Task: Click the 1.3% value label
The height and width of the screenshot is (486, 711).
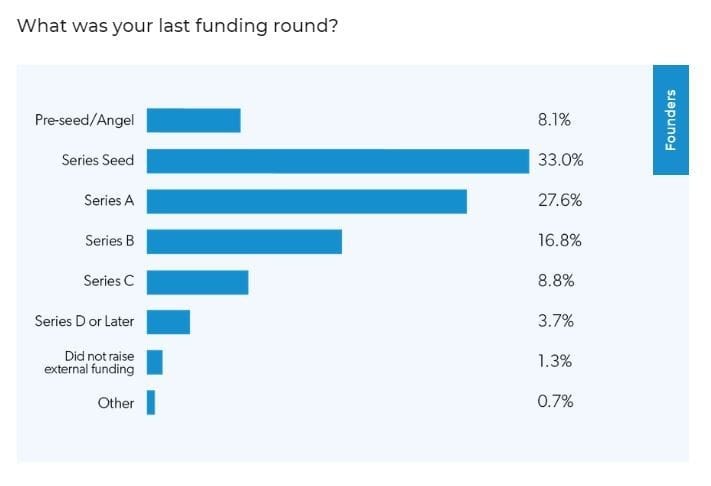Action: pyautogui.click(x=555, y=361)
